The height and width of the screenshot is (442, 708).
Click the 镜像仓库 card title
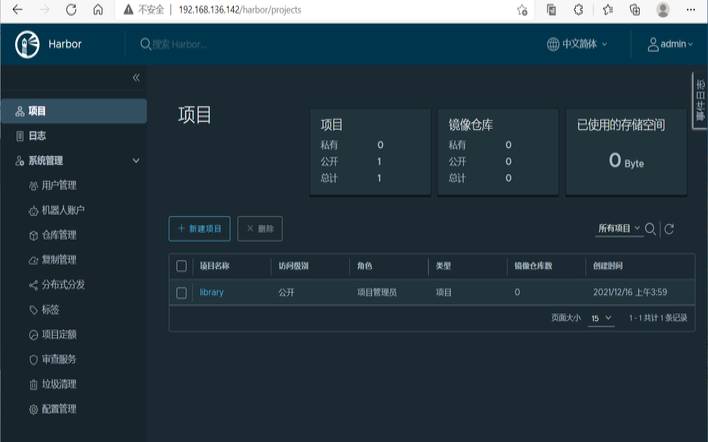pyautogui.click(x=470, y=125)
